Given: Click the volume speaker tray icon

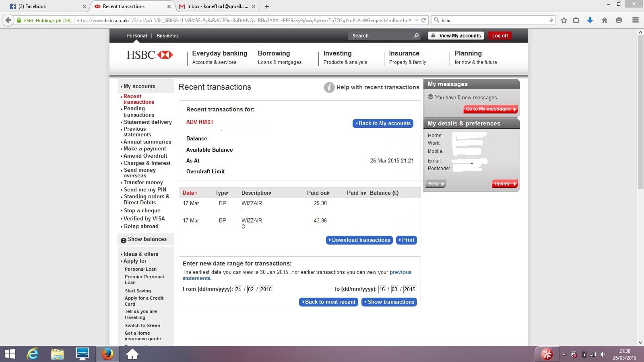Looking at the screenshot, I should (603, 354).
